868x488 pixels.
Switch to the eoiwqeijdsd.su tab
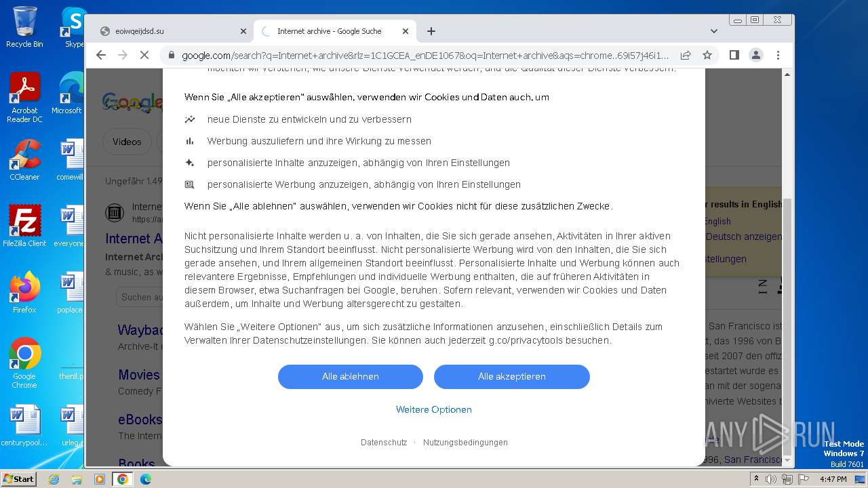(172, 31)
